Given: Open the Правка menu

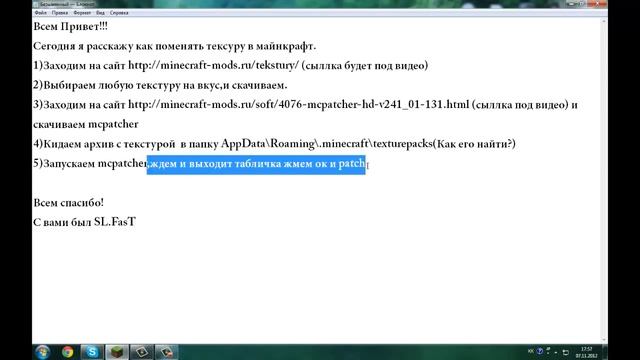Looking at the screenshot, I should click(x=60, y=13).
